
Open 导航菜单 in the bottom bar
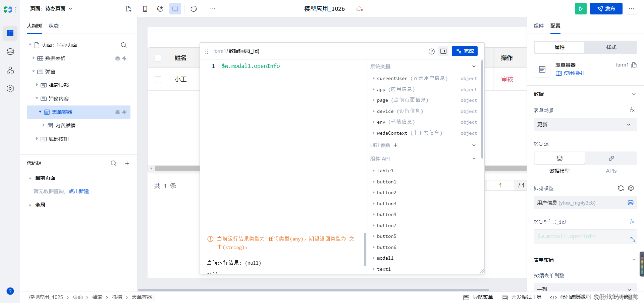pos(478,297)
